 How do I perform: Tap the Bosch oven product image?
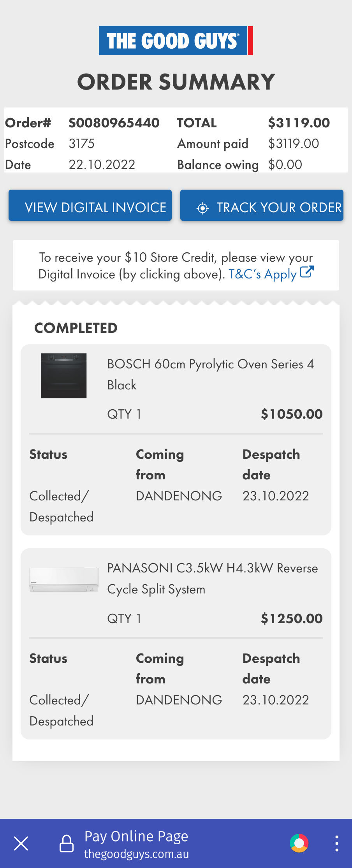point(64,375)
